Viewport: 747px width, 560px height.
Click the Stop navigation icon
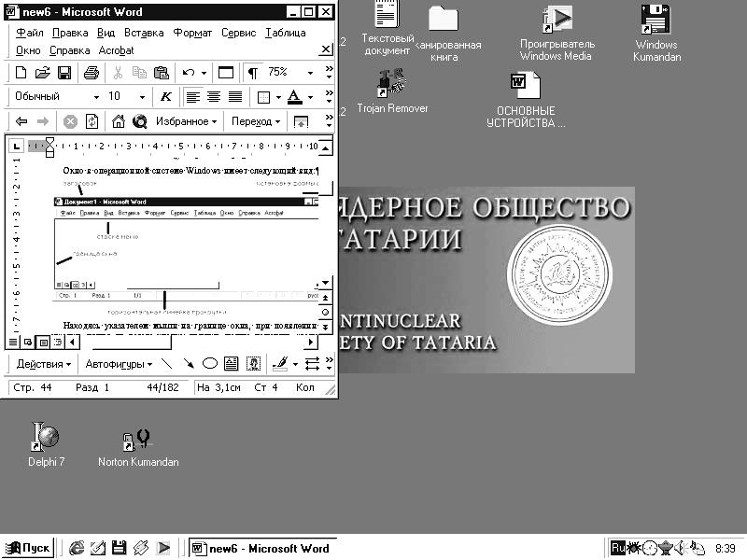pyautogui.click(x=70, y=122)
